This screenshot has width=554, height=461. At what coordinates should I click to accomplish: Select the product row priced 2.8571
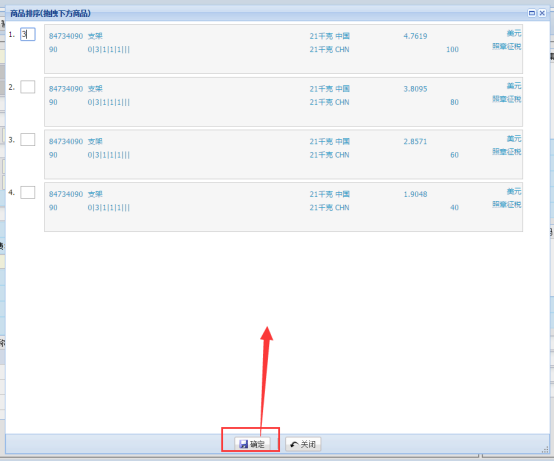[283, 154]
